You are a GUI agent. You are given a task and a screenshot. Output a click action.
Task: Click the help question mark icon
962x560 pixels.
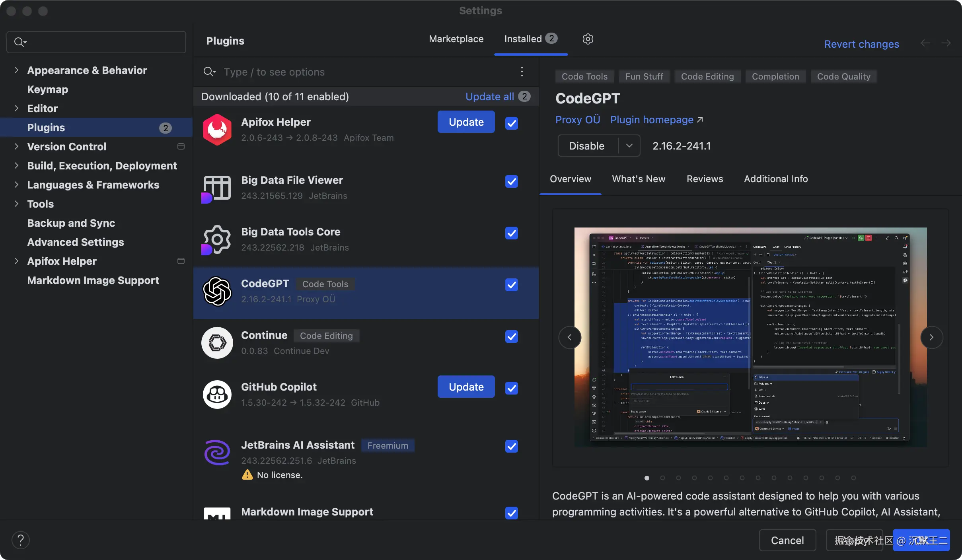21,540
